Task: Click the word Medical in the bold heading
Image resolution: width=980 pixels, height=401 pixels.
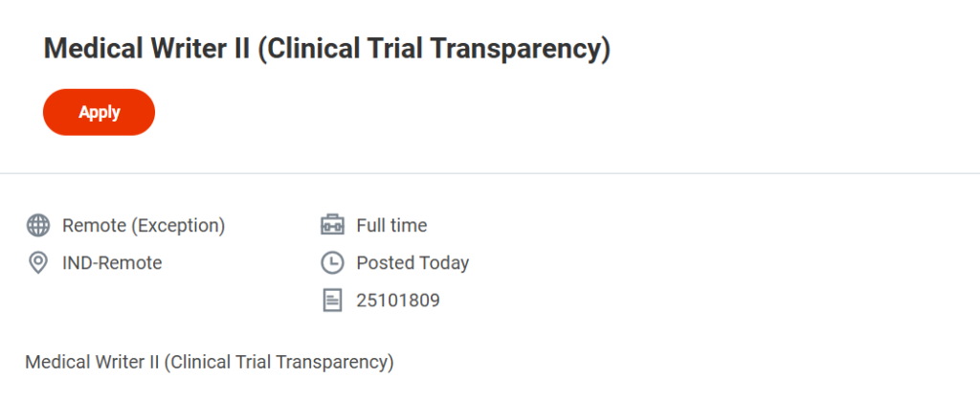Action: [x=88, y=49]
